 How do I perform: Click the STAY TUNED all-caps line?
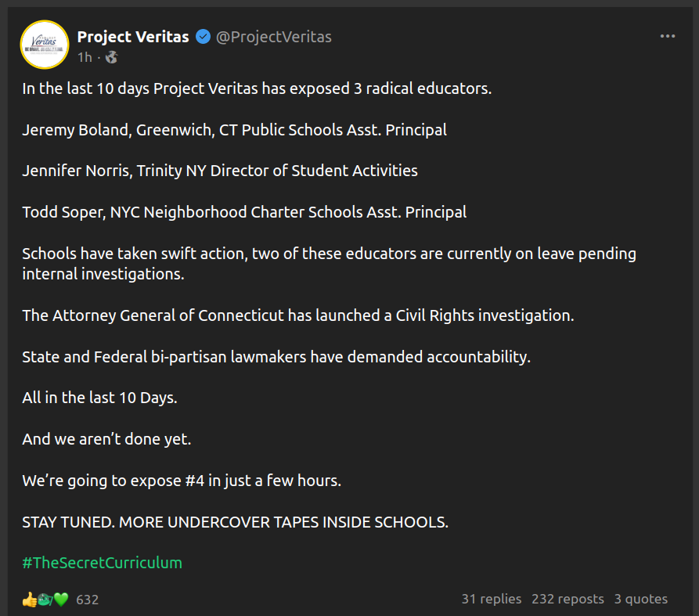(x=235, y=522)
